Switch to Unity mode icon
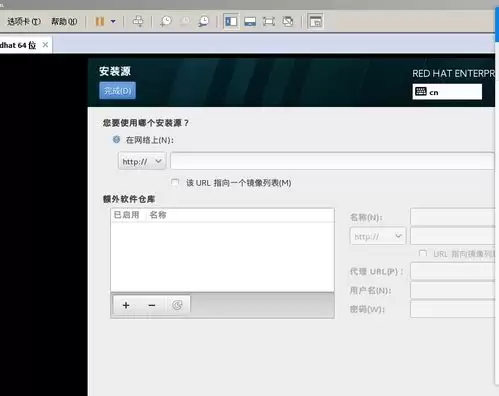Image resolution: width=499 pixels, height=396 pixels. (x=288, y=22)
